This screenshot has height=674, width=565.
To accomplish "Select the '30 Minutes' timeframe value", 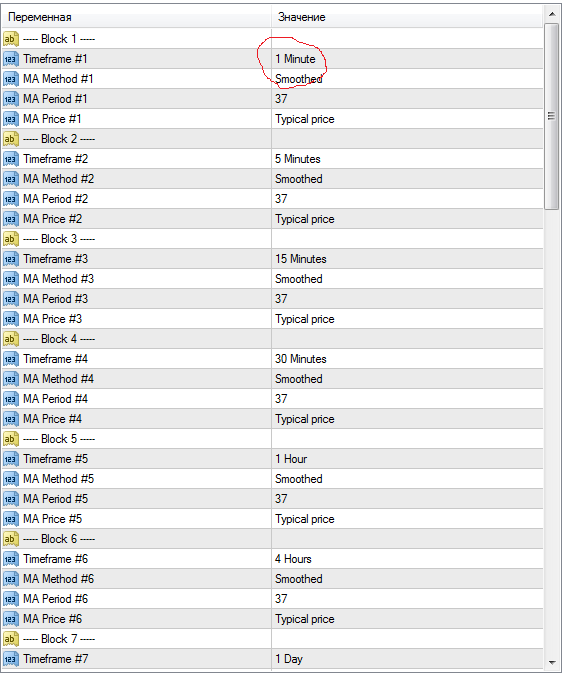I will [301, 359].
